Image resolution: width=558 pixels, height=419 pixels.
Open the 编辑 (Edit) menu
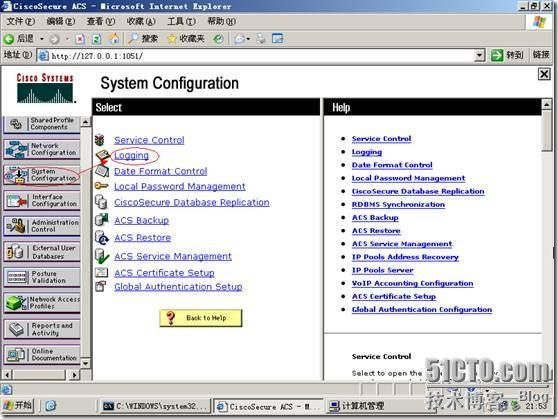61,22
